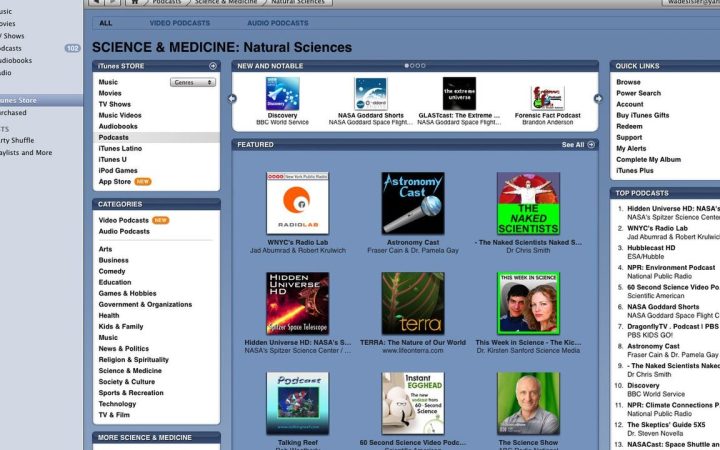
Task: Open This Week in Science artwork
Action: [x=528, y=303]
